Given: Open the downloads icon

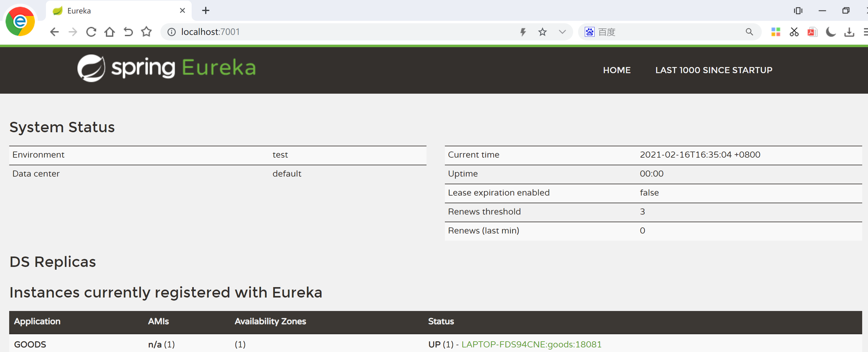Looking at the screenshot, I should pos(849,32).
